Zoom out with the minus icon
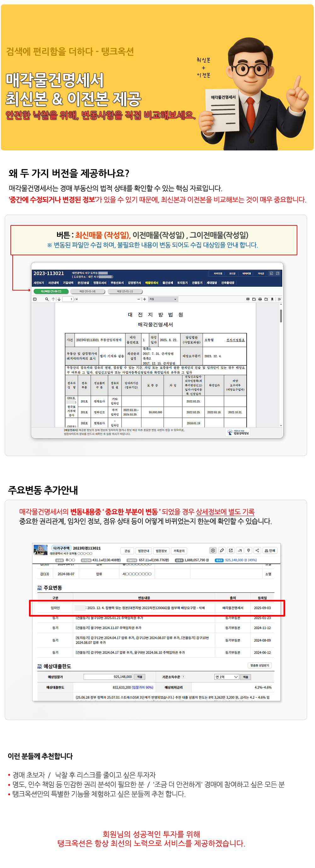 [139, 299]
